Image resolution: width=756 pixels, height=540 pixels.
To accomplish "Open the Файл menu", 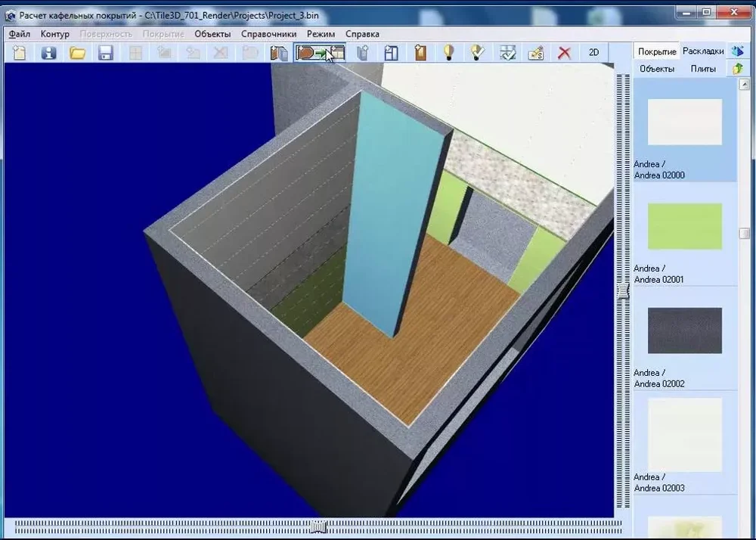I will [x=20, y=34].
